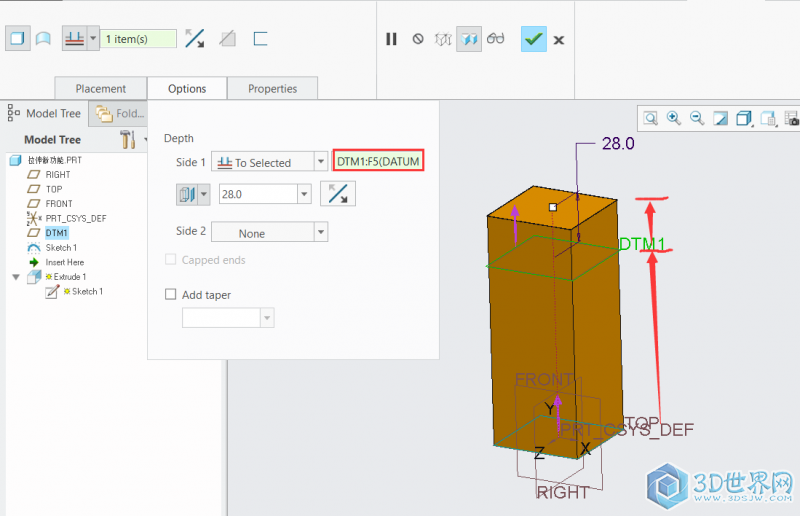Select RIGHT datum plane in tree
Viewport: 800px width, 516px height.
pos(49,175)
